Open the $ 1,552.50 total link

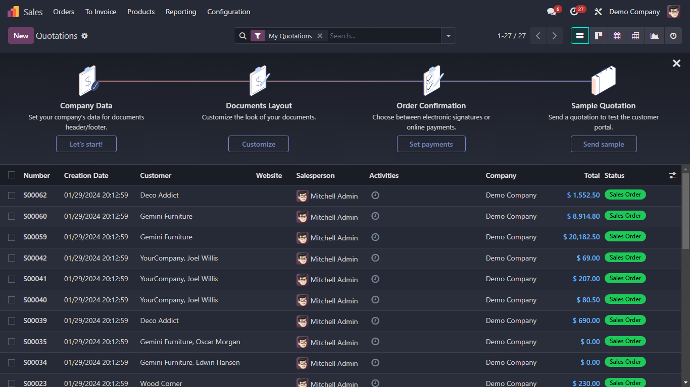[x=583, y=195]
